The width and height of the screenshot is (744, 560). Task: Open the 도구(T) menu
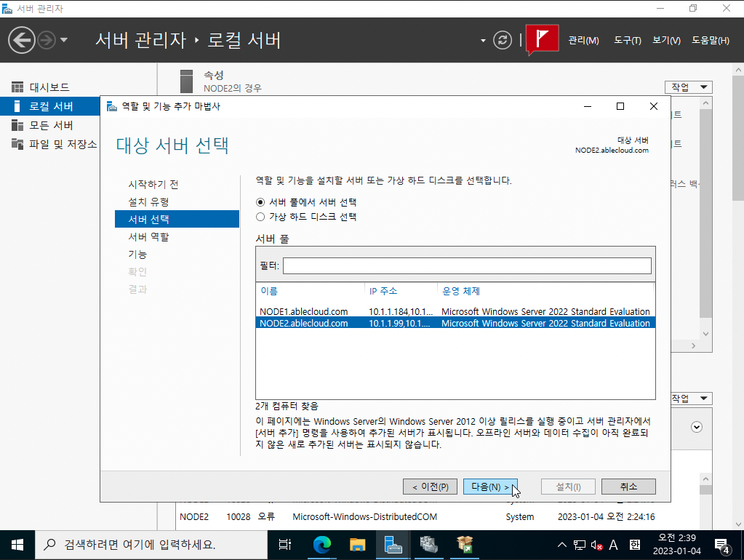pos(628,40)
